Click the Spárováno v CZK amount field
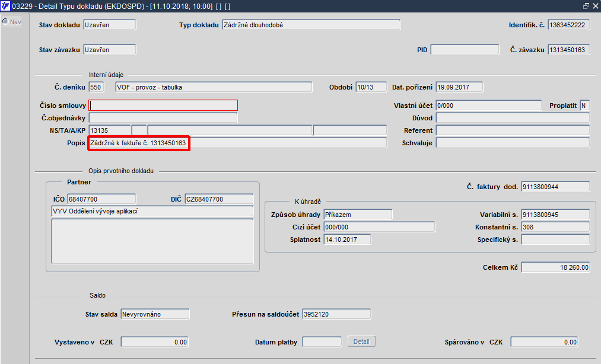Screen dimensions: 601x364 pos(544,342)
